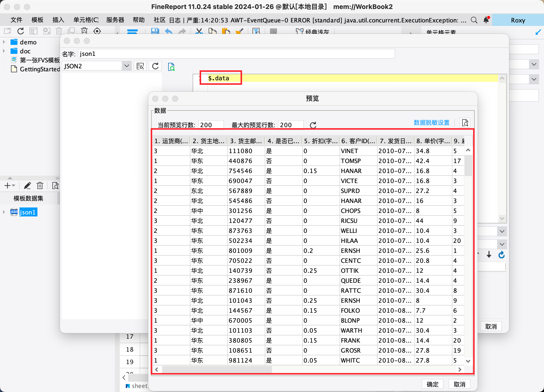This screenshot has width=544, height=392.
Task: Open the 数据脱敏设置 link
Action: point(431,123)
